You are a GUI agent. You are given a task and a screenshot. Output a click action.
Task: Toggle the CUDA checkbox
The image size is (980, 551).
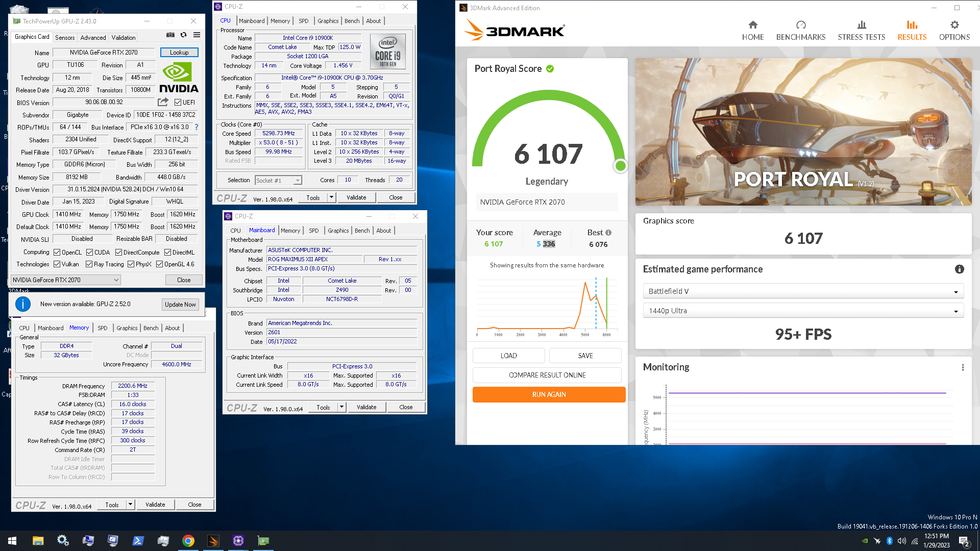coord(89,253)
